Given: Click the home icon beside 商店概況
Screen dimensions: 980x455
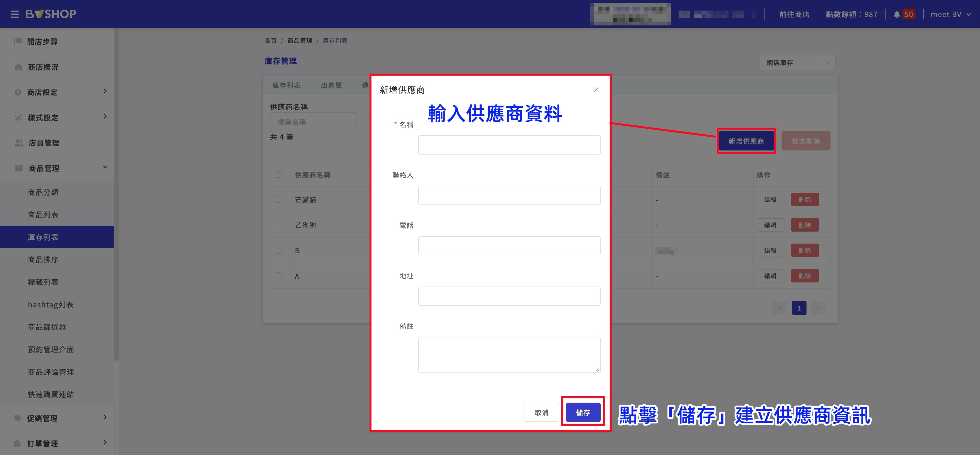Looking at the screenshot, I should (18, 67).
